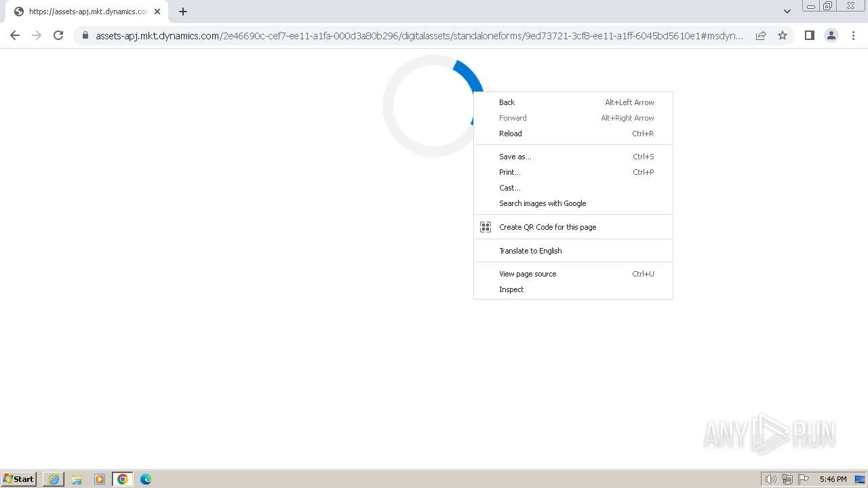Screen dimensions: 868x488
Task: Launch Internet Explorer from taskbar
Action: tap(54, 479)
